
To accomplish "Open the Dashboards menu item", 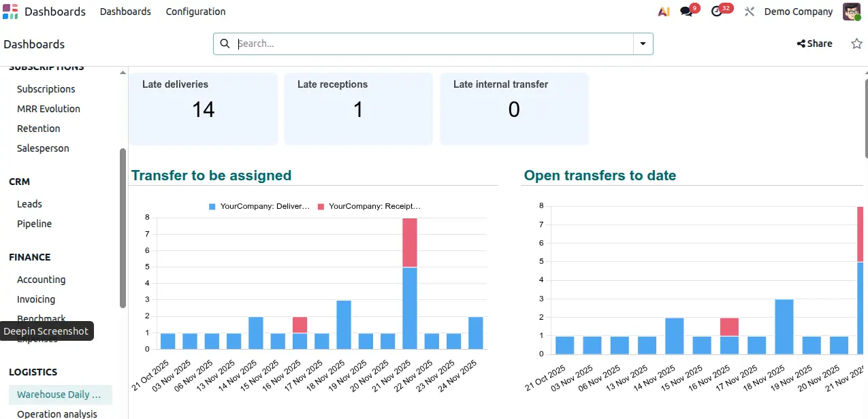I will coord(125,12).
